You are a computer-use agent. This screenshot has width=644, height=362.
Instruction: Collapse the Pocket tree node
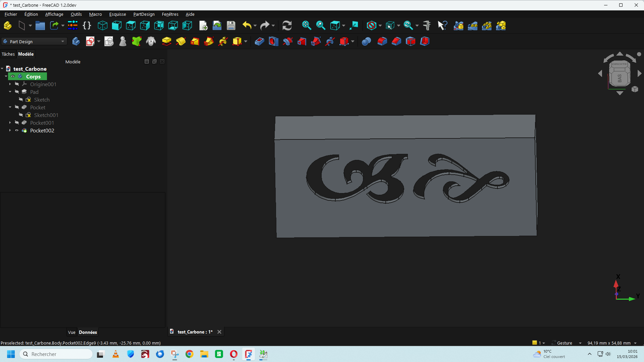point(10,107)
